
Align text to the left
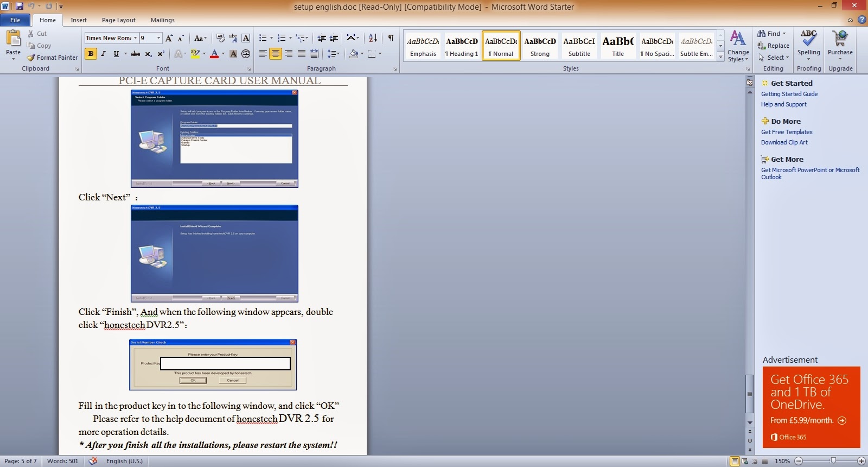263,54
